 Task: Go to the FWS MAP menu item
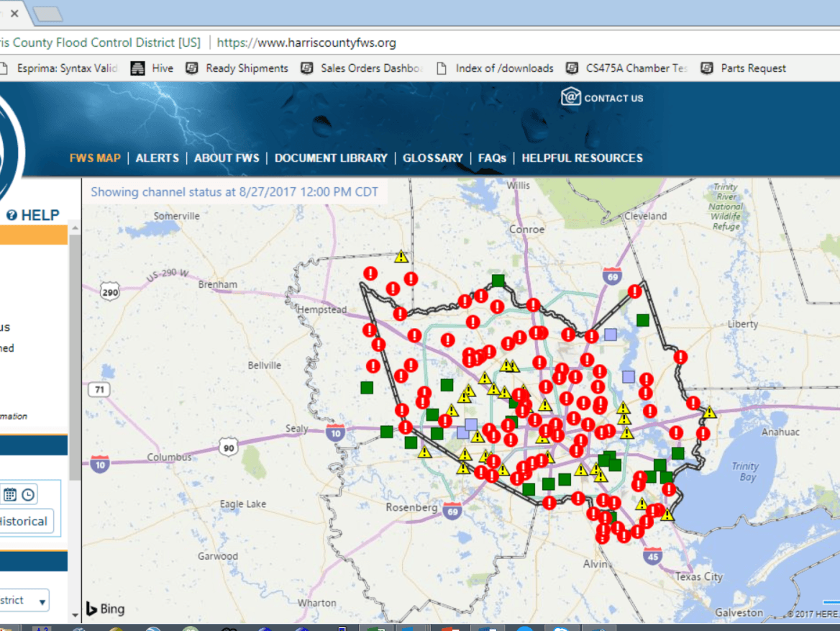tap(95, 158)
